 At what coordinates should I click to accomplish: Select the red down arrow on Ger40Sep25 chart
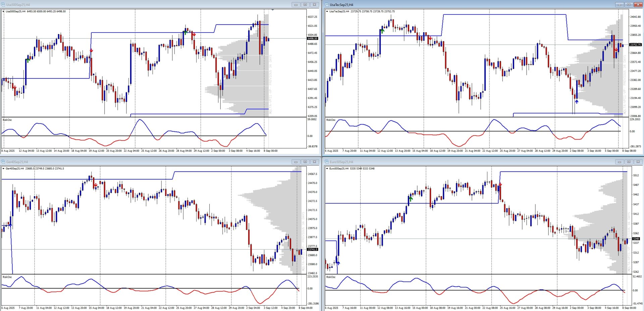(x=96, y=185)
